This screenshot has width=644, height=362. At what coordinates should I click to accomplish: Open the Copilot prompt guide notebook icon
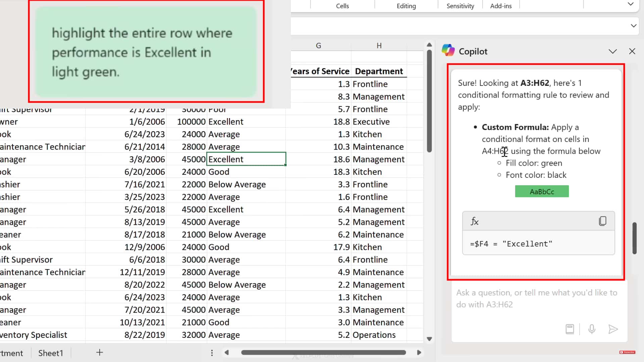click(x=570, y=329)
